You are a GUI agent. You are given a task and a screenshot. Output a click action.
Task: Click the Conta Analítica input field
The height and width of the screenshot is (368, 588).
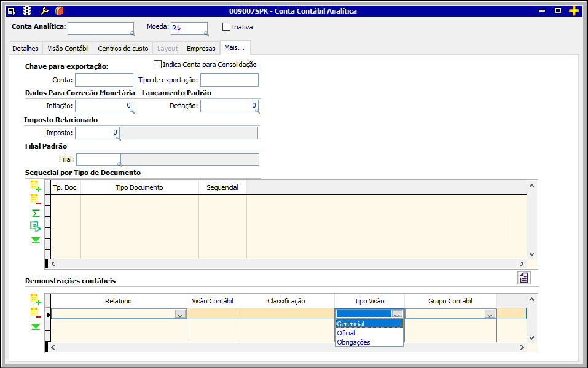(100, 28)
